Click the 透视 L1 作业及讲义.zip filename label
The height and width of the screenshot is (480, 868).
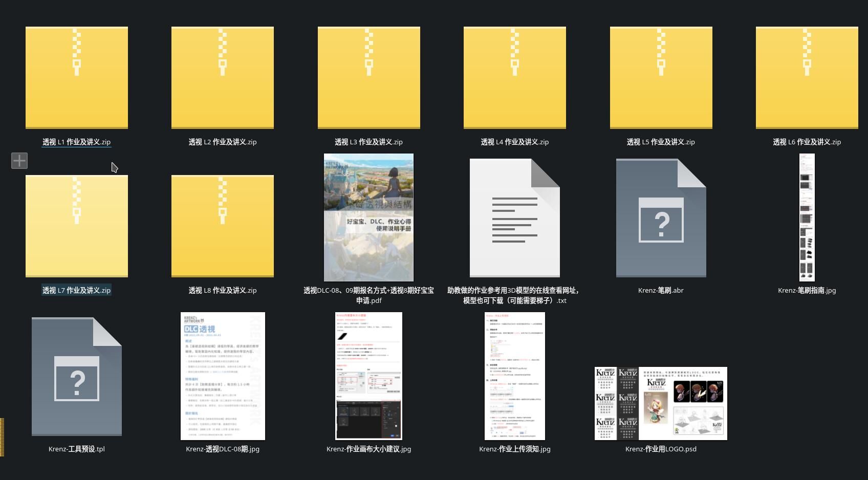click(x=77, y=142)
